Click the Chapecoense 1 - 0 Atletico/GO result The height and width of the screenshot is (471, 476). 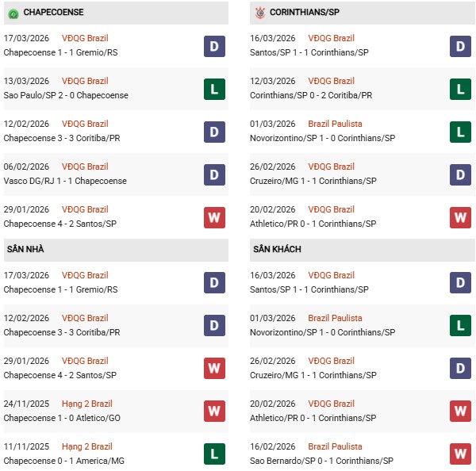61,418
